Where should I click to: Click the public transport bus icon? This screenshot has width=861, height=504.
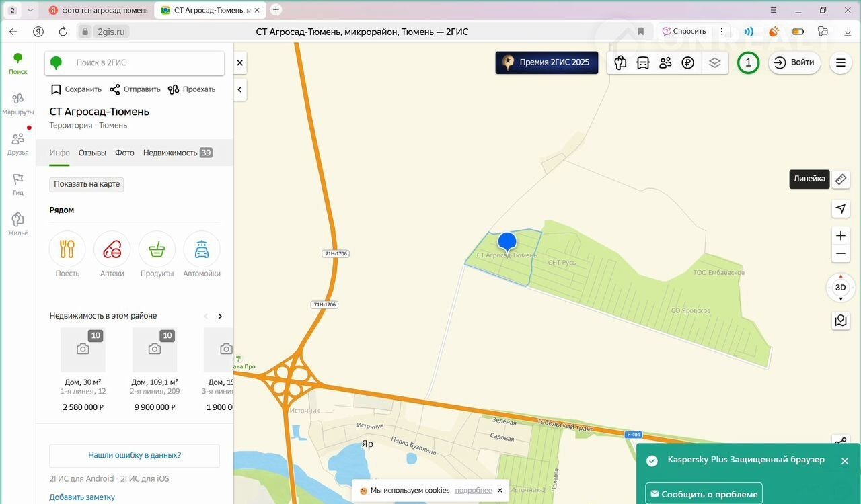[642, 62]
